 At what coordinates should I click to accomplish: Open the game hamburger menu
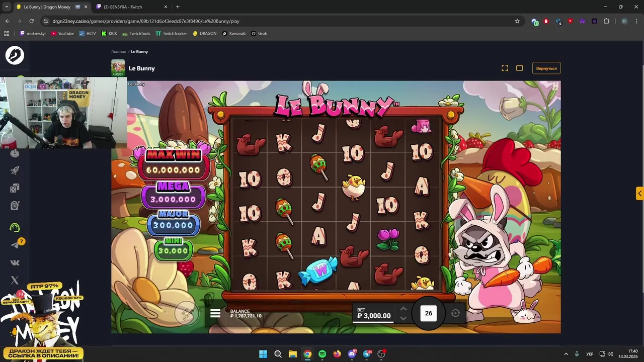[x=215, y=313]
